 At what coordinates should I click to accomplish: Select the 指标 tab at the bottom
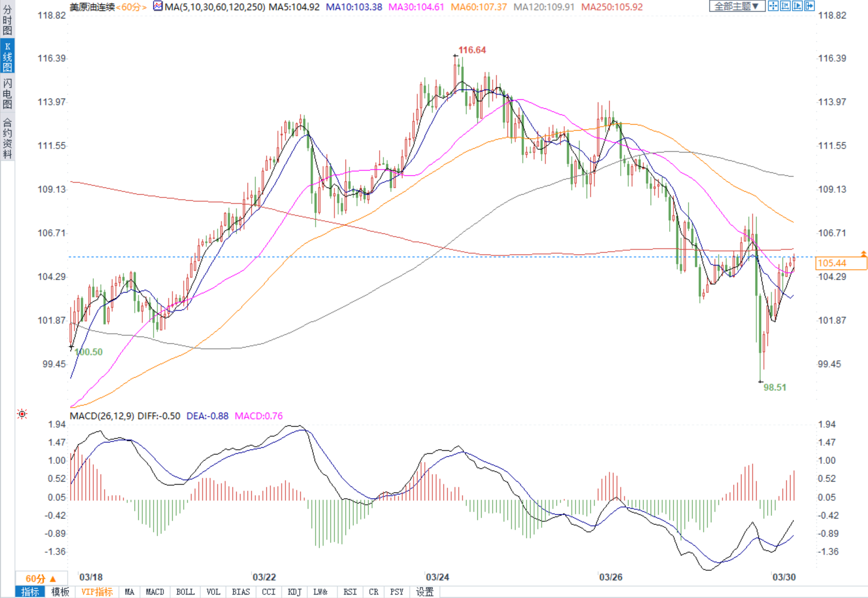pyautogui.click(x=30, y=592)
